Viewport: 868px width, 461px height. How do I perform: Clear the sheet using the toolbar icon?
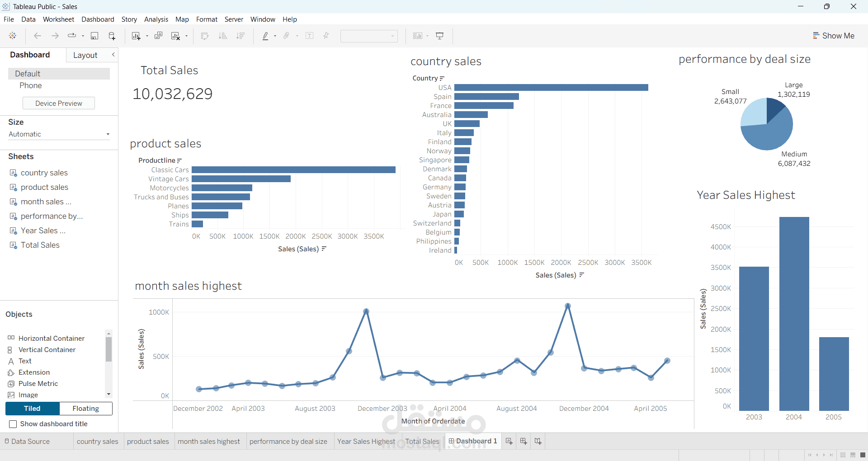(x=175, y=36)
